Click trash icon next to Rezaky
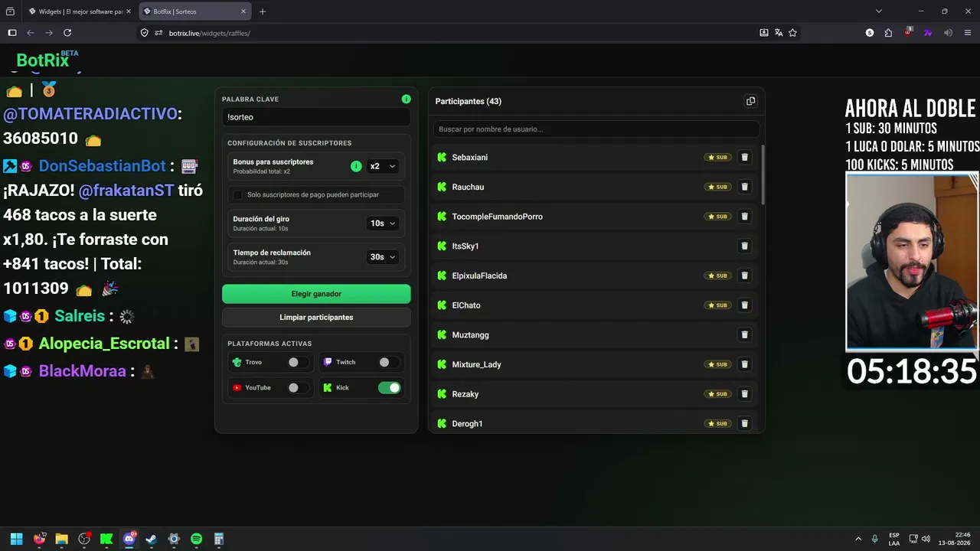Viewport: 980px width, 551px height. (x=744, y=394)
